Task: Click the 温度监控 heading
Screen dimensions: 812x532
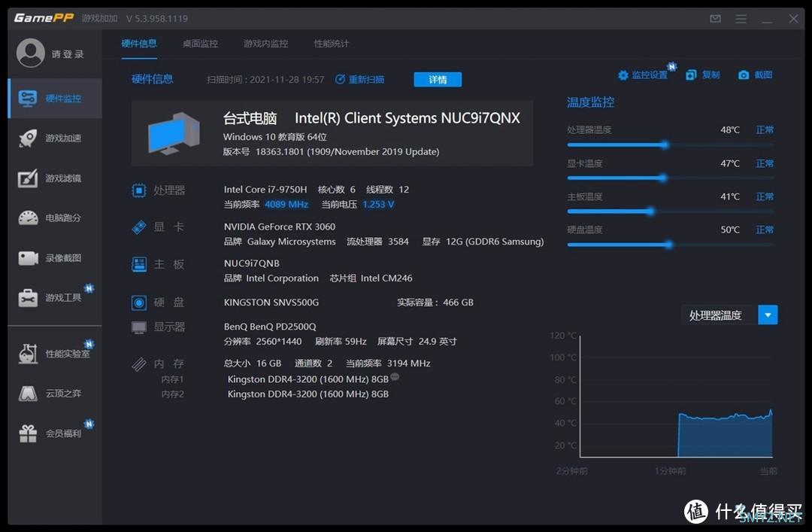Action: 590,102
